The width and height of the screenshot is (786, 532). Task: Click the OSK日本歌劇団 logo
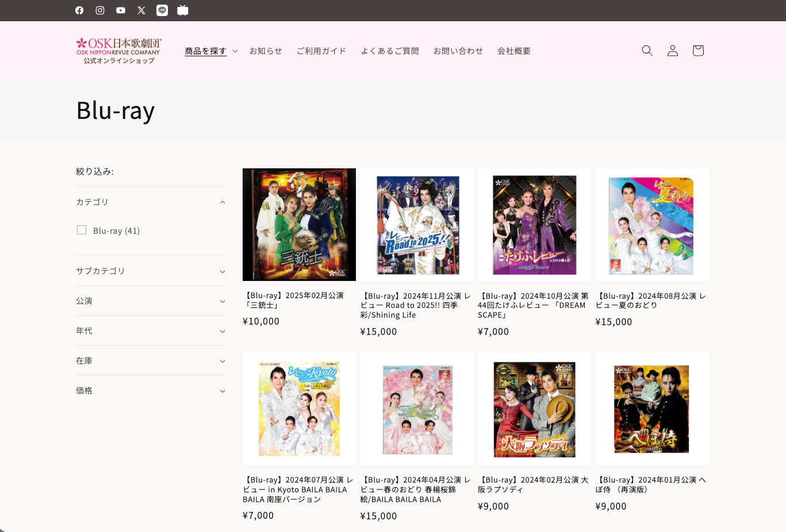point(119,51)
